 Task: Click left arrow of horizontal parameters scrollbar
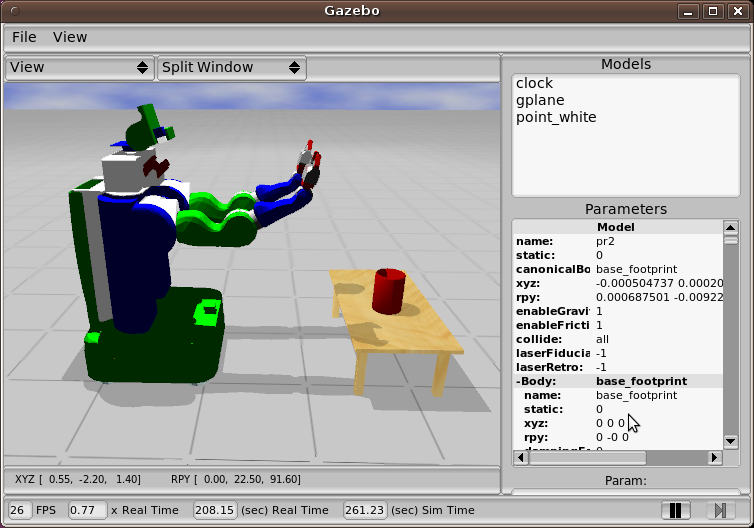click(x=521, y=457)
